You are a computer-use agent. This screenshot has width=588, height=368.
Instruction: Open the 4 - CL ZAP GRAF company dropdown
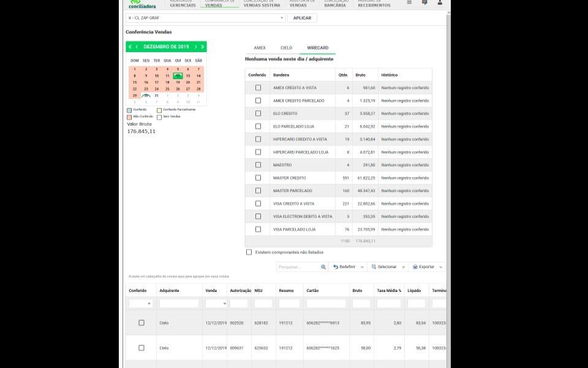coord(206,18)
